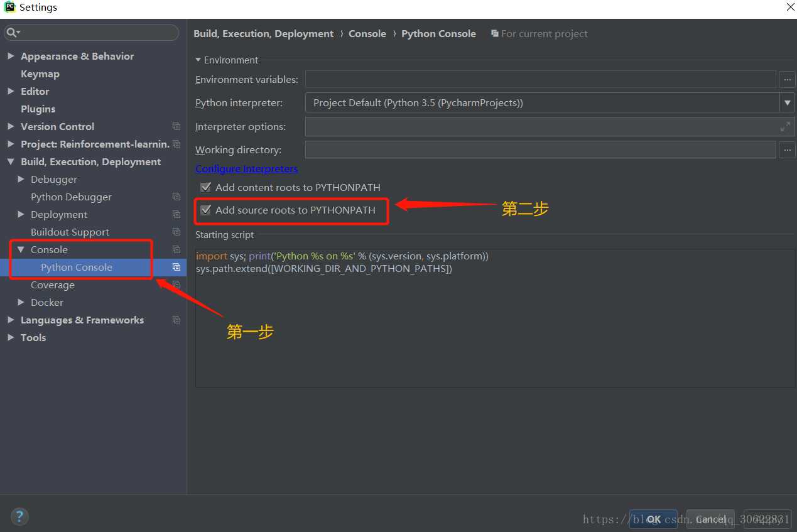Select Python Debugger settings item

71,197
